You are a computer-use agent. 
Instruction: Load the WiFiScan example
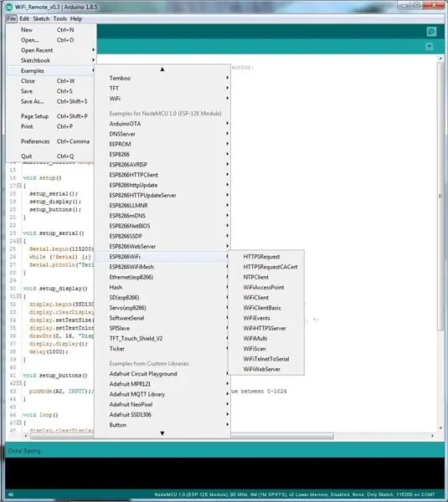266,349
